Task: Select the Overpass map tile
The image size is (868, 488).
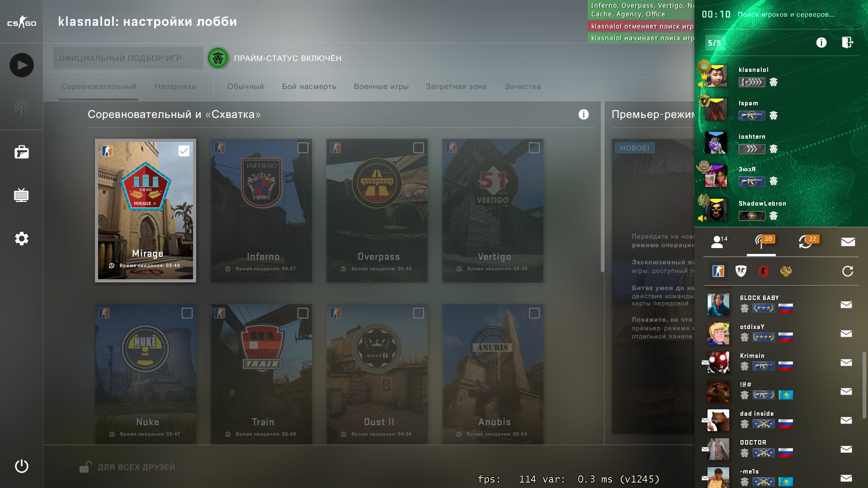Action: 377,211
